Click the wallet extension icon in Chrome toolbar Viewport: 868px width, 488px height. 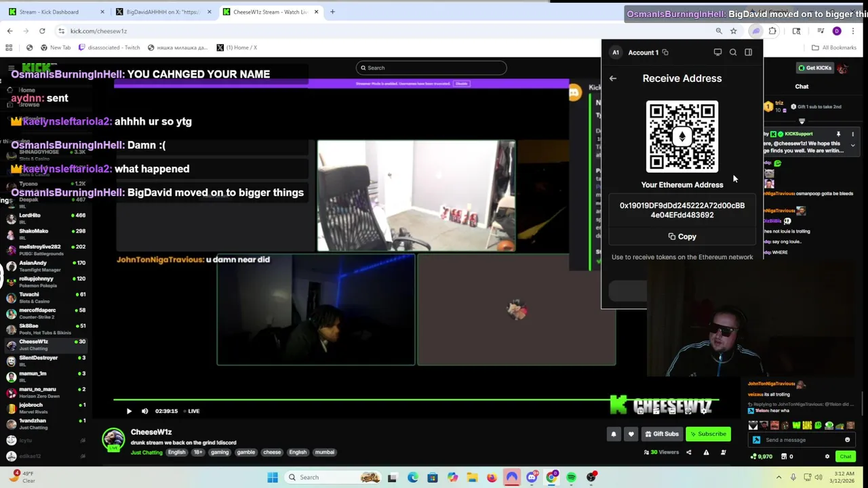coord(756,30)
